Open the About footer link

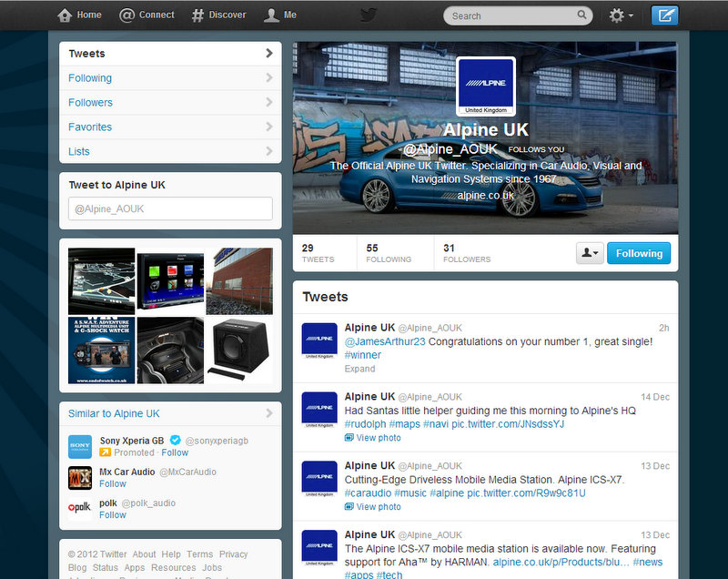[144, 554]
